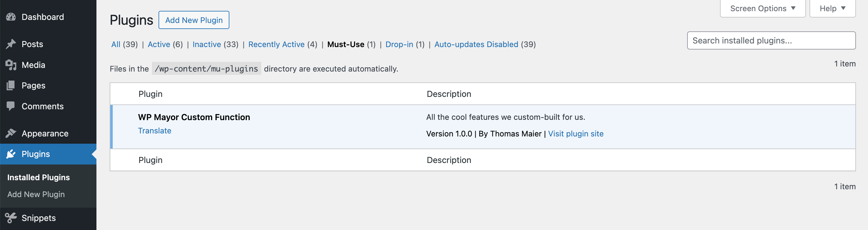This screenshot has width=868, height=230.
Task: Open the Snippets menu item
Action: [x=48, y=218]
